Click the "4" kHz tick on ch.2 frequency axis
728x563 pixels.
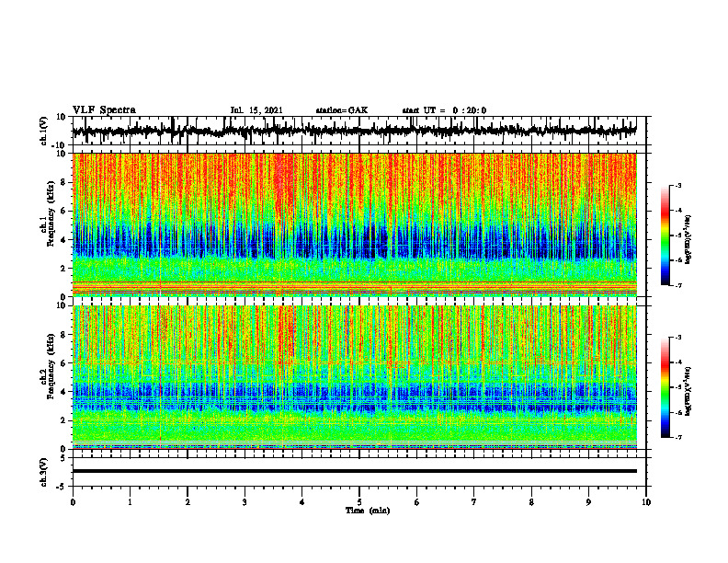click(x=63, y=392)
